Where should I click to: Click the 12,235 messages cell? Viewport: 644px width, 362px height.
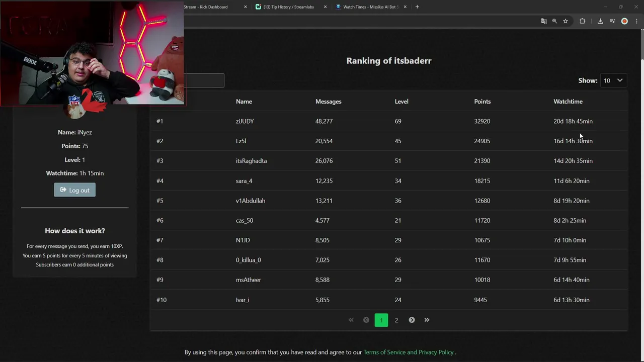324,181
